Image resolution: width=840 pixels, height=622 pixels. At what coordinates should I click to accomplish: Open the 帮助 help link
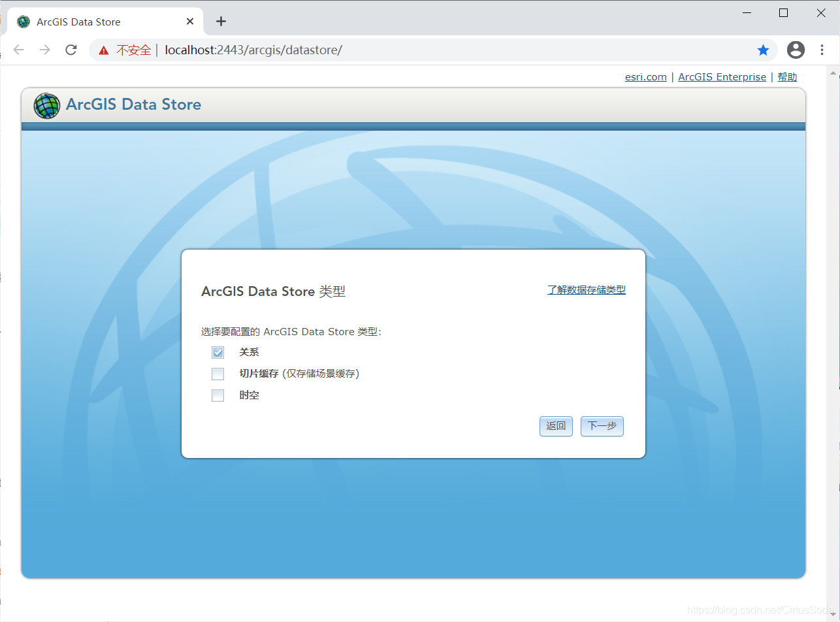[787, 77]
